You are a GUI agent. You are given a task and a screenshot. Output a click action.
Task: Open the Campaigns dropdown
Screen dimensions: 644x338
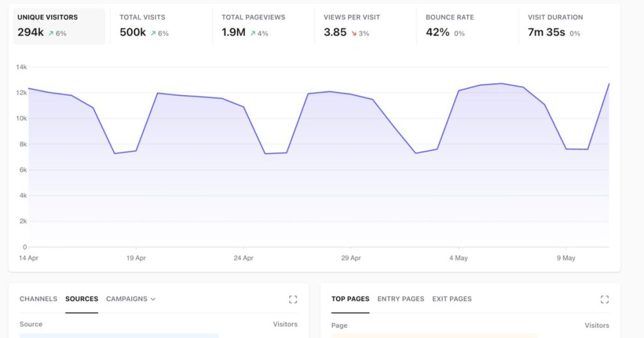131,299
